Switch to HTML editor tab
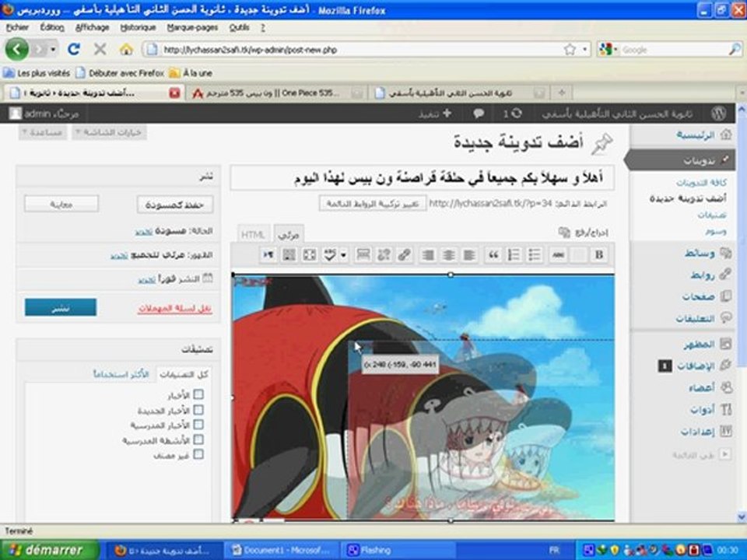Viewport: 747px width, 560px height. pos(253,234)
